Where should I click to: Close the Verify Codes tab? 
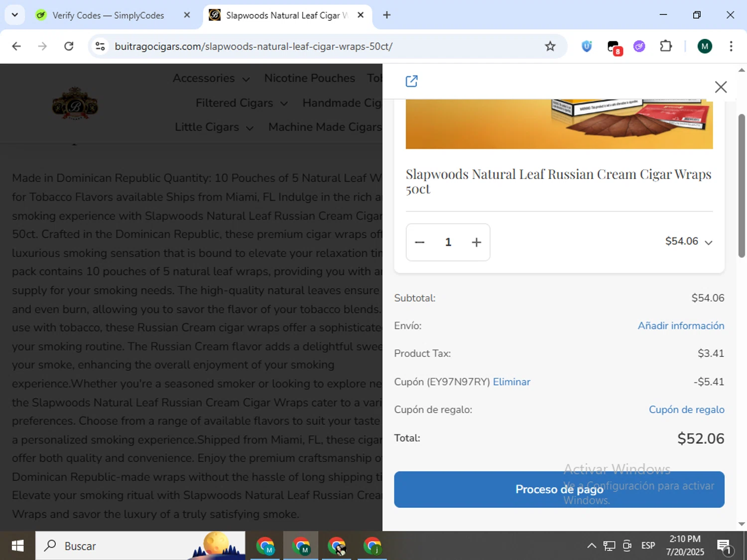click(x=187, y=15)
